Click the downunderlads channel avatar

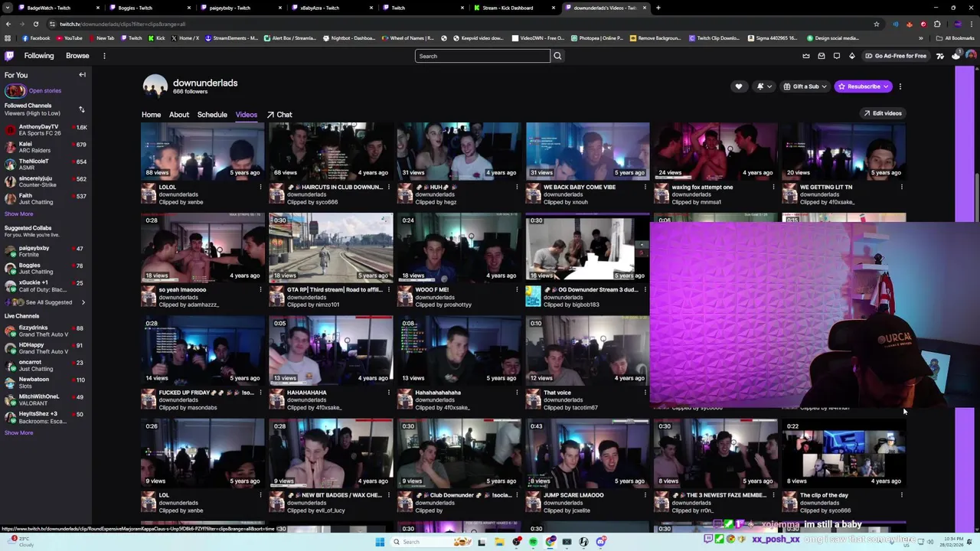click(155, 86)
